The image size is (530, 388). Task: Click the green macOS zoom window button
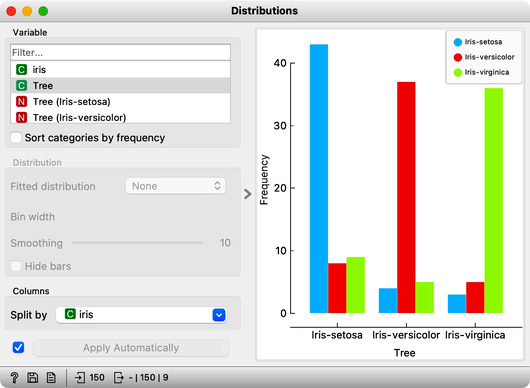tap(43, 11)
